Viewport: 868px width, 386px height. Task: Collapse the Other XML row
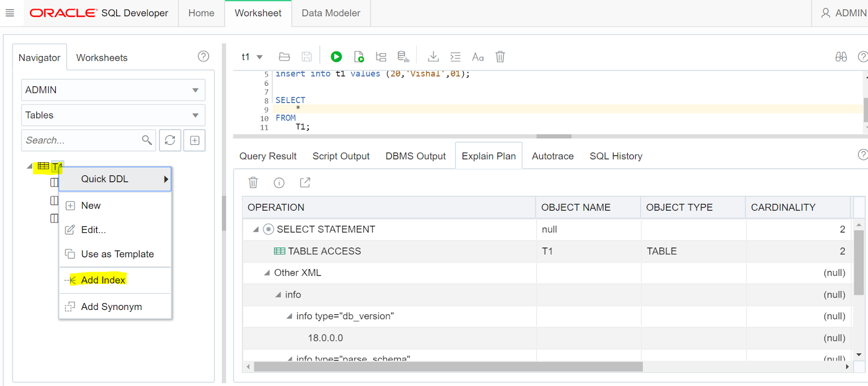(x=267, y=273)
